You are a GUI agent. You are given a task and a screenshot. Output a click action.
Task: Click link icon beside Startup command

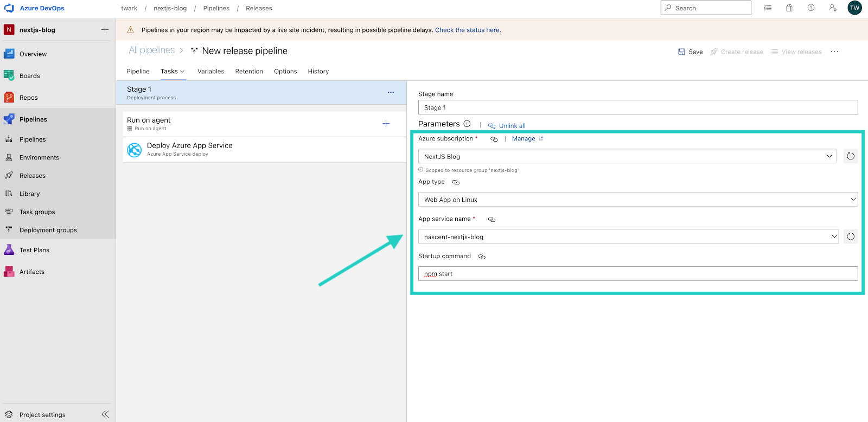pyautogui.click(x=482, y=257)
